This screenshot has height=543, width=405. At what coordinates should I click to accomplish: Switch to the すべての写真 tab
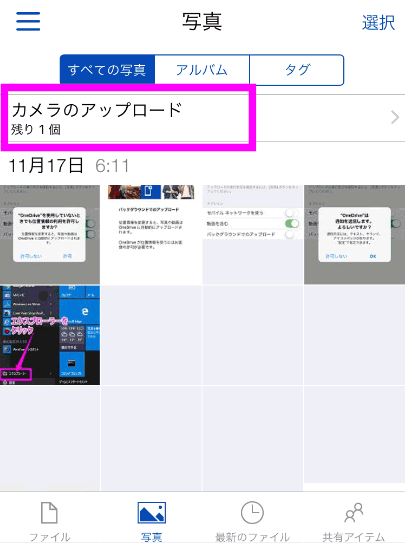[107, 70]
